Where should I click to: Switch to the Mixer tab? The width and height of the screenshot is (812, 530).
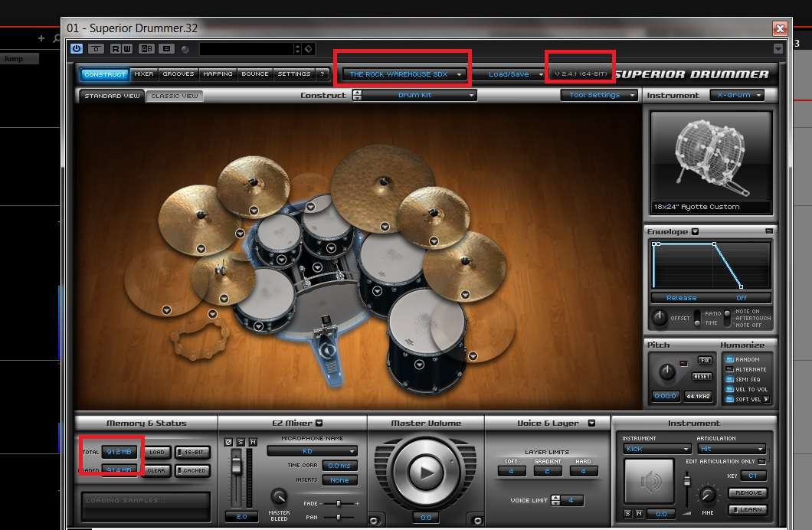point(144,74)
